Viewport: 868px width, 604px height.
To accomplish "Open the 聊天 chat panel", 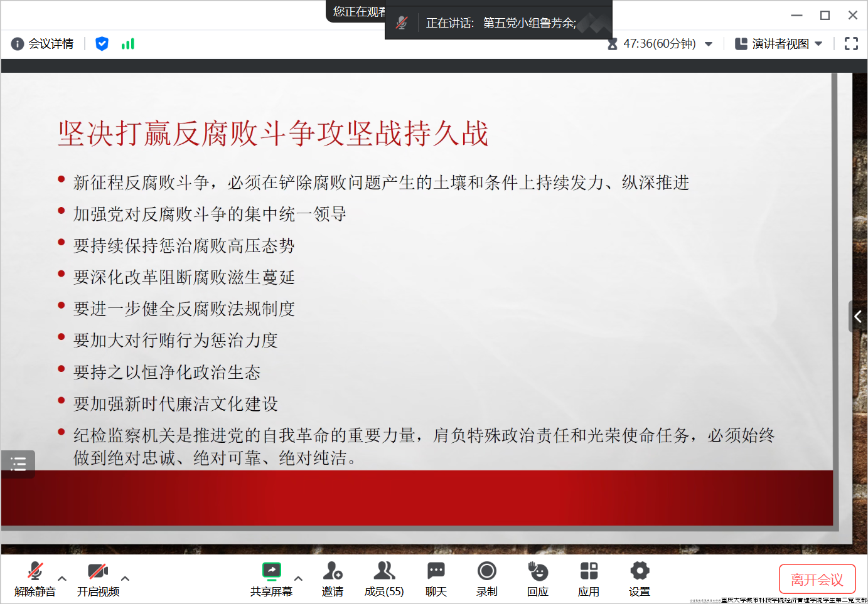I will pos(436,578).
